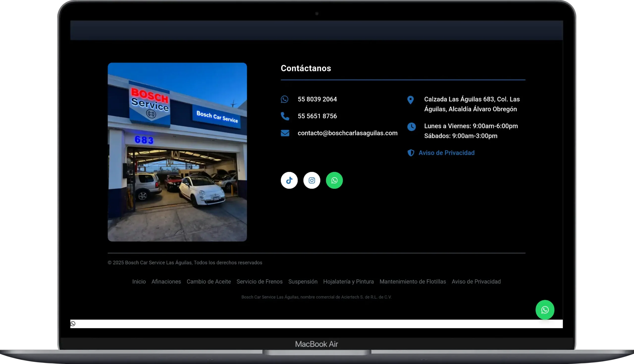
Task: Navigate to Hojalatería y Pintura
Action: click(348, 282)
